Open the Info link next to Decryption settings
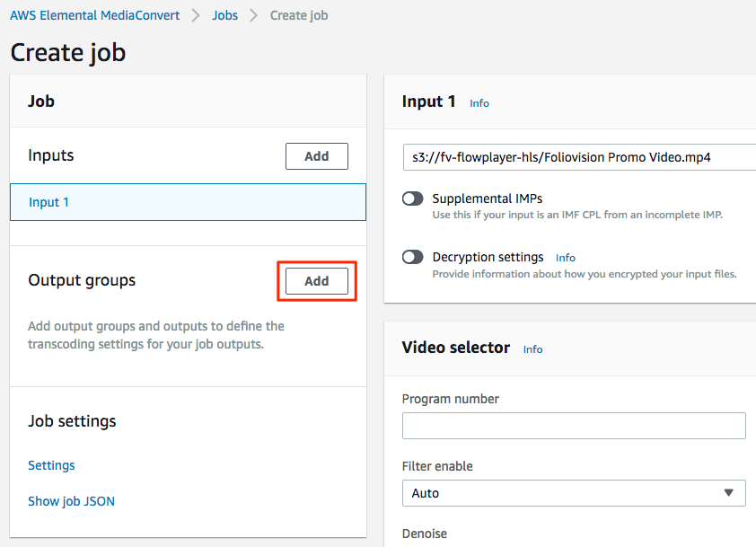 (565, 258)
